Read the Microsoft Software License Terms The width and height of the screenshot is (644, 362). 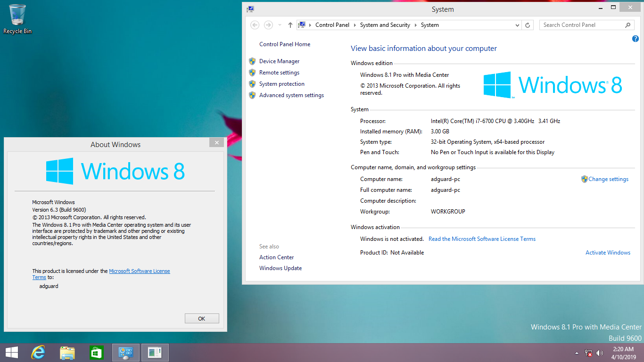482,239
